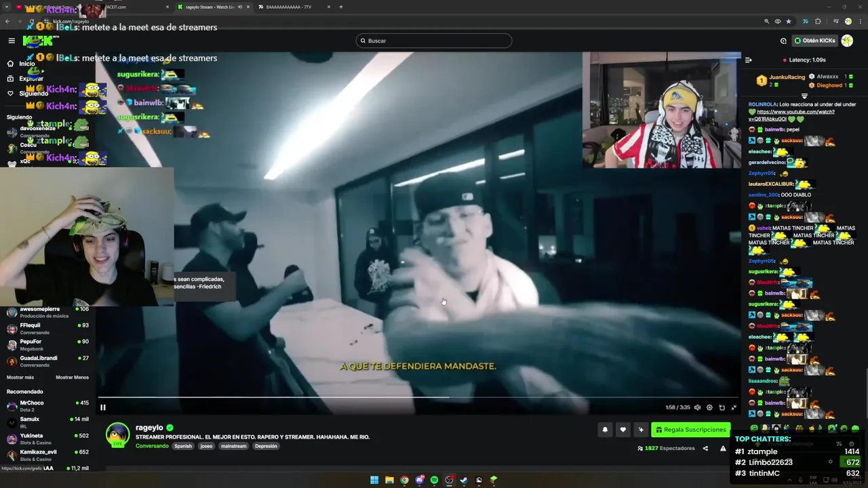Seek on the video progress bar
868x488 pixels.
[418, 397]
